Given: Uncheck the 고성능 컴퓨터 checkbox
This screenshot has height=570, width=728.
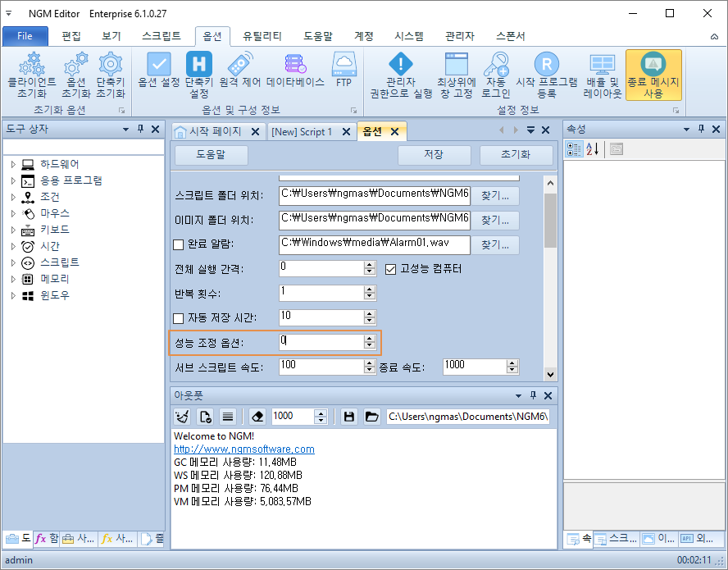Looking at the screenshot, I should [x=390, y=269].
